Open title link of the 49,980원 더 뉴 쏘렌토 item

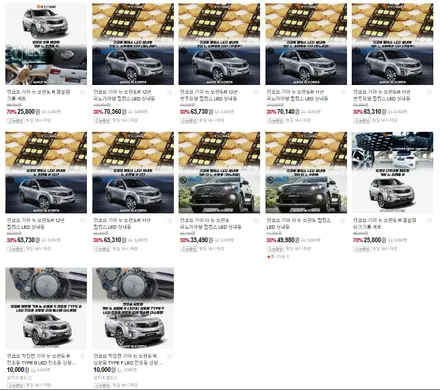[x=299, y=224]
